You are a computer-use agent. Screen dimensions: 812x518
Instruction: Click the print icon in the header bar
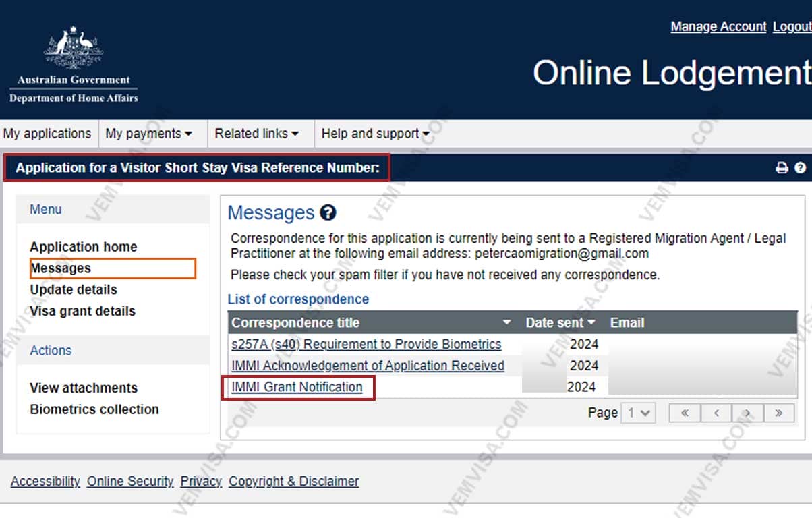click(x=782, y=168)
